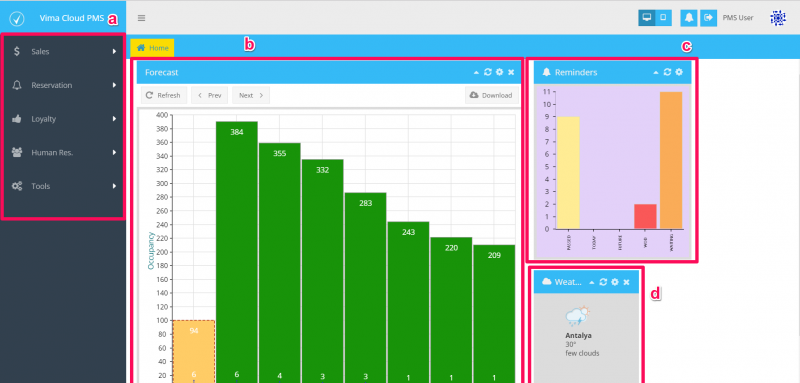This screenshot has height=383, width=800.
Task: Open the Weather widget settings gear
Action: tap(615, 282)
